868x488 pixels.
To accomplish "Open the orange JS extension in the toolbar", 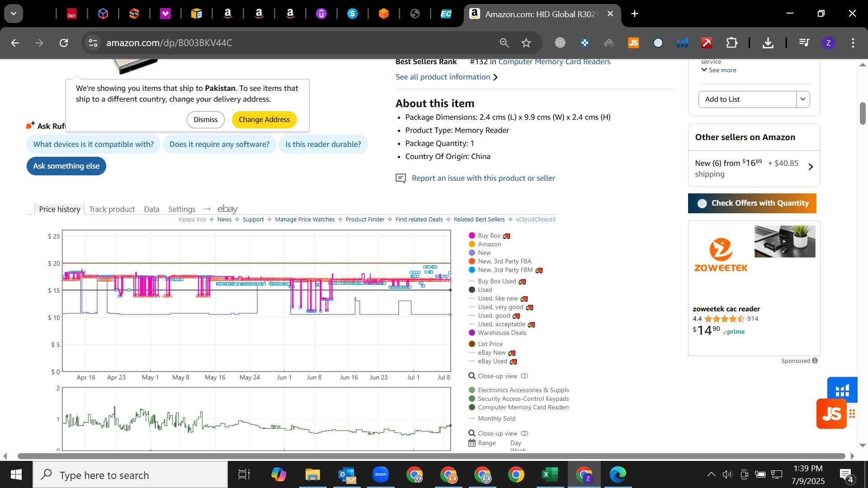I will pyautogui.click(x=633, y=43).
